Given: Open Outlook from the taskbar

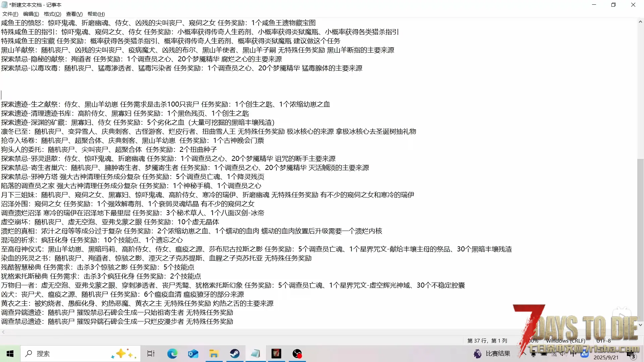Looking at the screenshot, I should [x=193, y=354].
